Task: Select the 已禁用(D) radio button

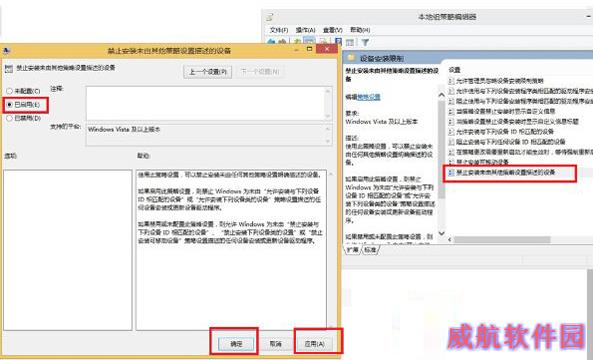Action: tap(9, 118)
